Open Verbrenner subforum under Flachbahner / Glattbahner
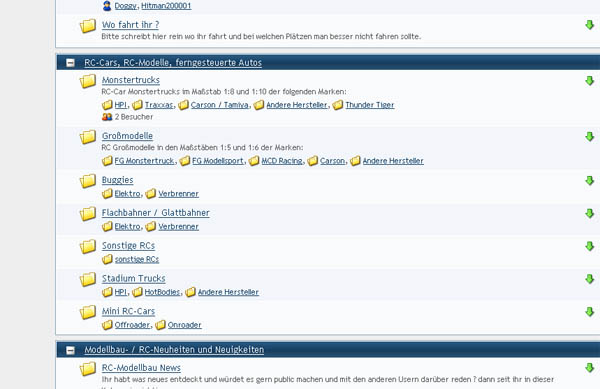Viewport: 600px width, 389px height. coord(179,227)
